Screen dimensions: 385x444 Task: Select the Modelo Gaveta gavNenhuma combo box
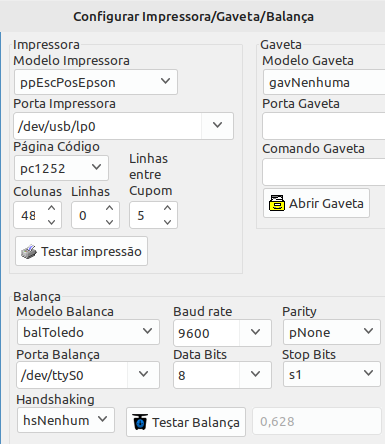(324, 82)
